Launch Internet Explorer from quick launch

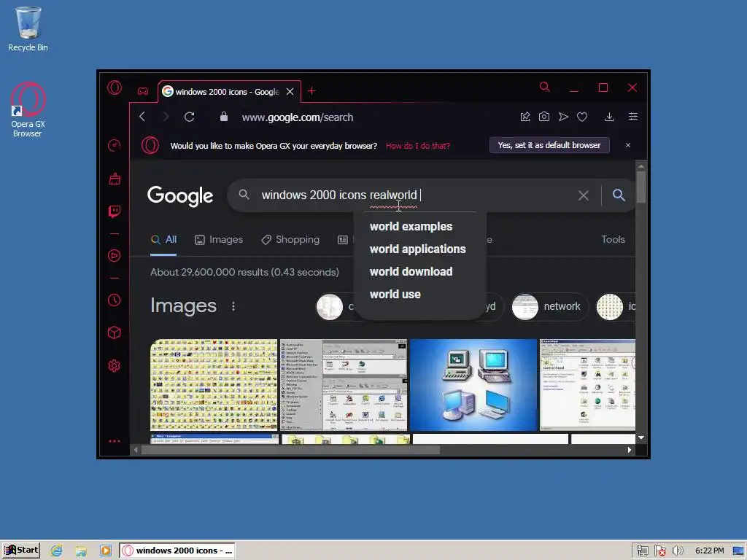point(56,551)
